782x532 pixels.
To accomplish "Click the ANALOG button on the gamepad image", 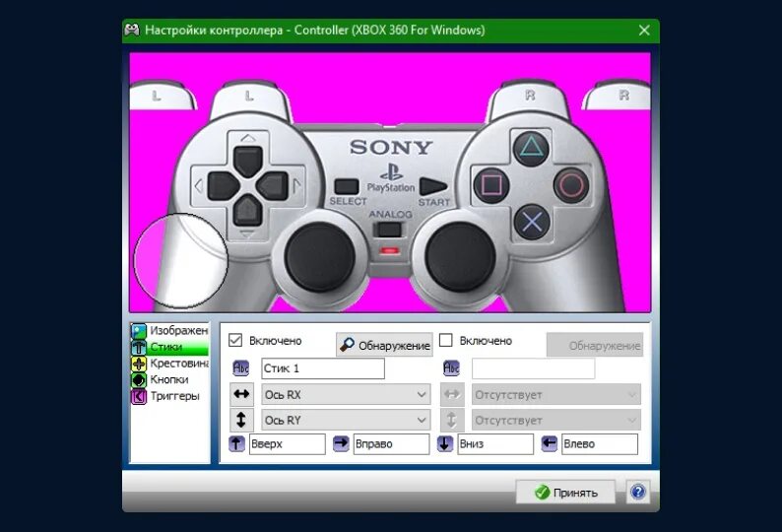I will [x=389, y=231].
